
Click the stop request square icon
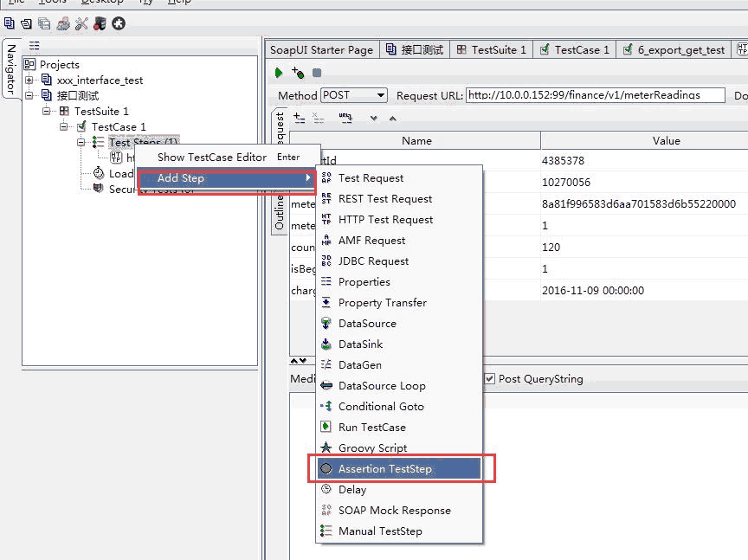point(317,74)
